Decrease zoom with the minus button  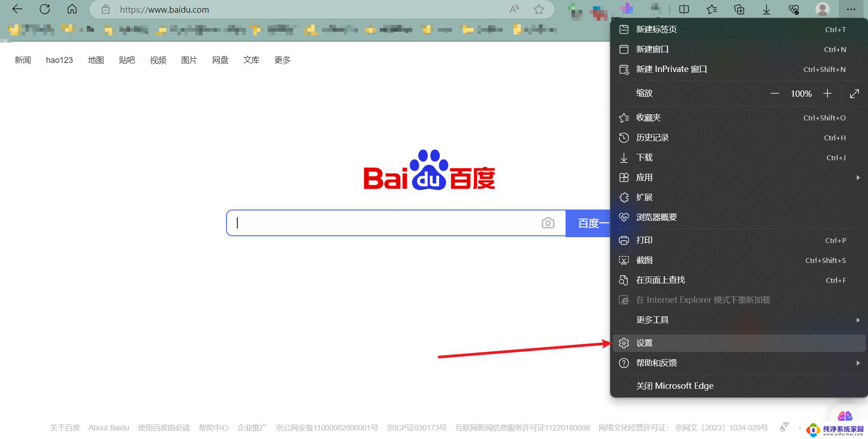point(775,94)
